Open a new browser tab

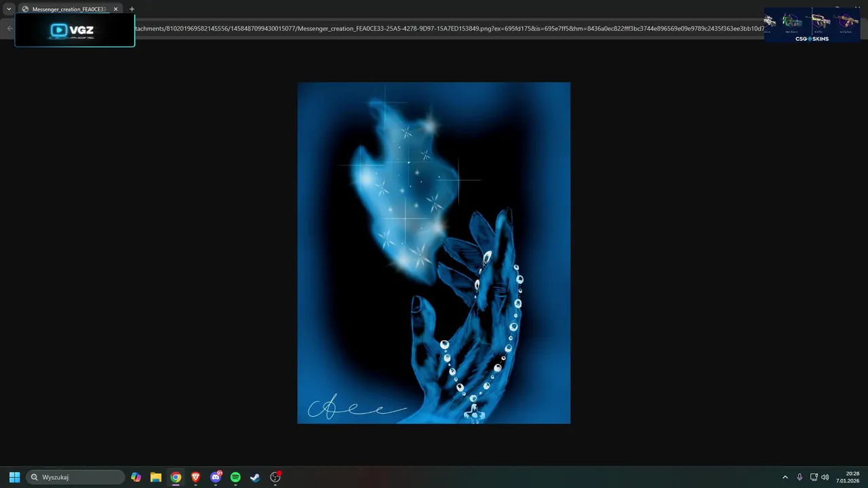pos(132,9)
